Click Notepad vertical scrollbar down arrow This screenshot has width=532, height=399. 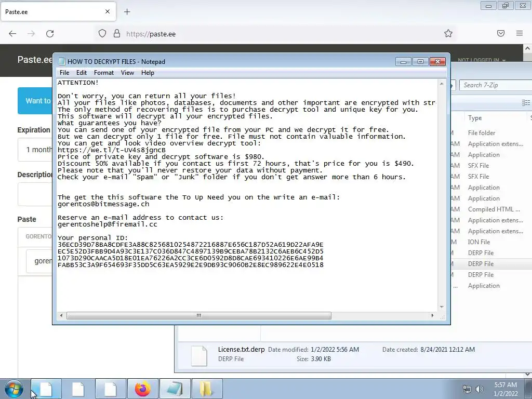tap(442, 307)
